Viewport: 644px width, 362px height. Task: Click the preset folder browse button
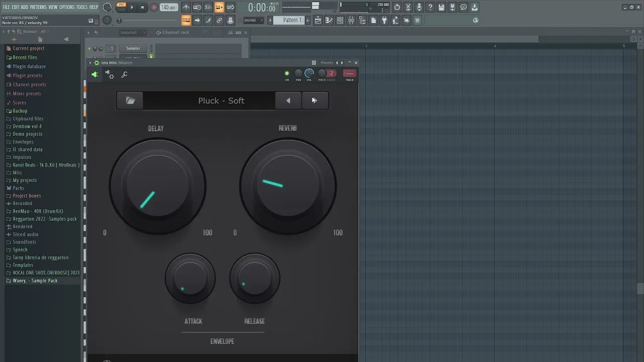pos(130,101)
